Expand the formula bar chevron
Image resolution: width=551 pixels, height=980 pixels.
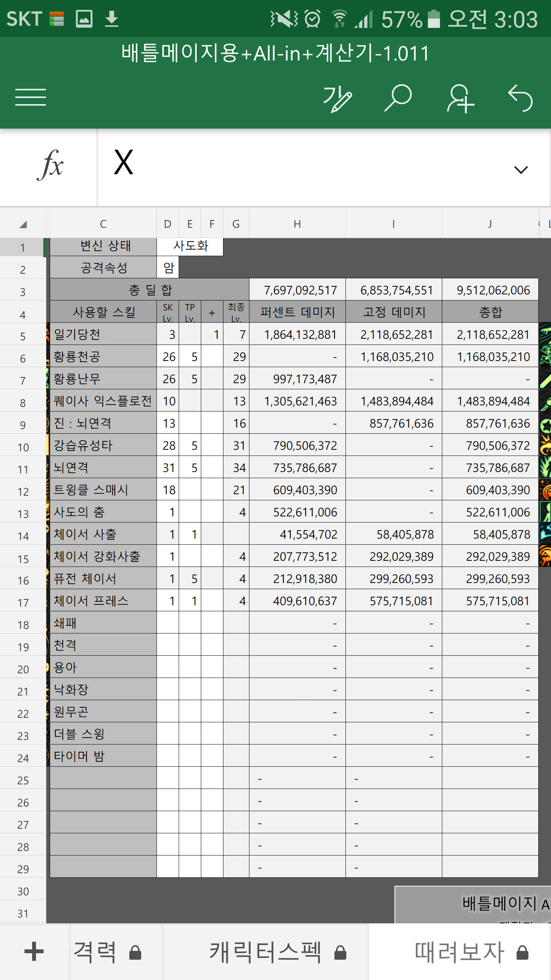pyautogui.click(x=521, y=169)
